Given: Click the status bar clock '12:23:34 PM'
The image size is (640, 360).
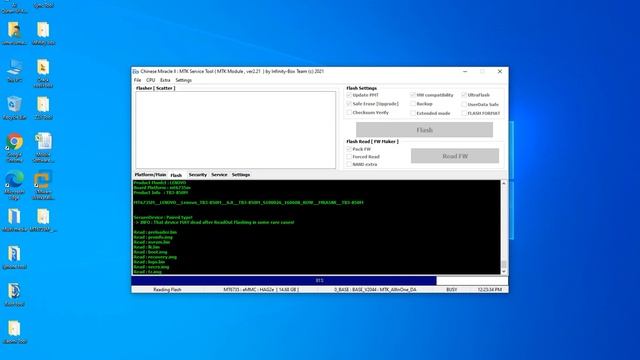Looking at the screenshot, I should coord(489,290).
